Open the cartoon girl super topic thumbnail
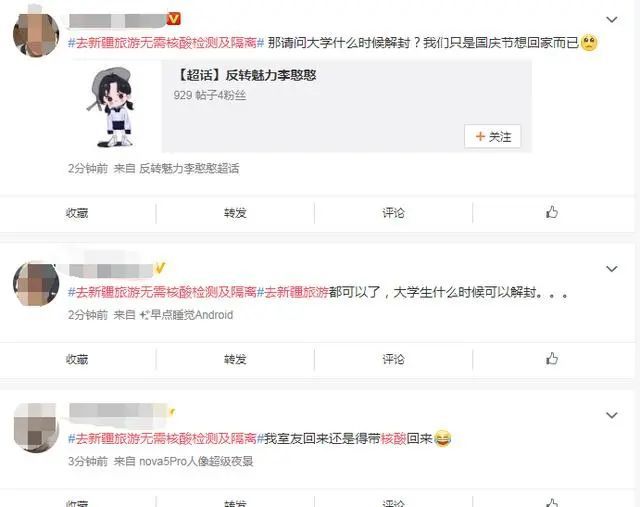640x507 pixels. (x=111, y=107)
